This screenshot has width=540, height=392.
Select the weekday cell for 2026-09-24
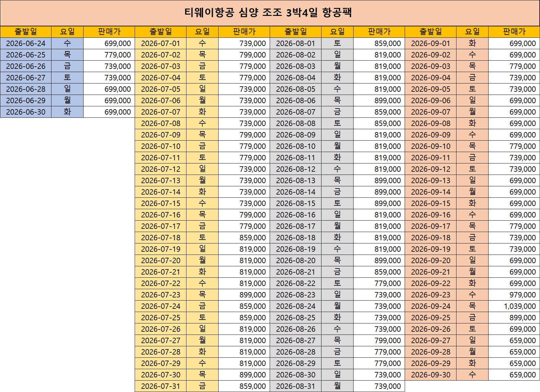[472, 306]
